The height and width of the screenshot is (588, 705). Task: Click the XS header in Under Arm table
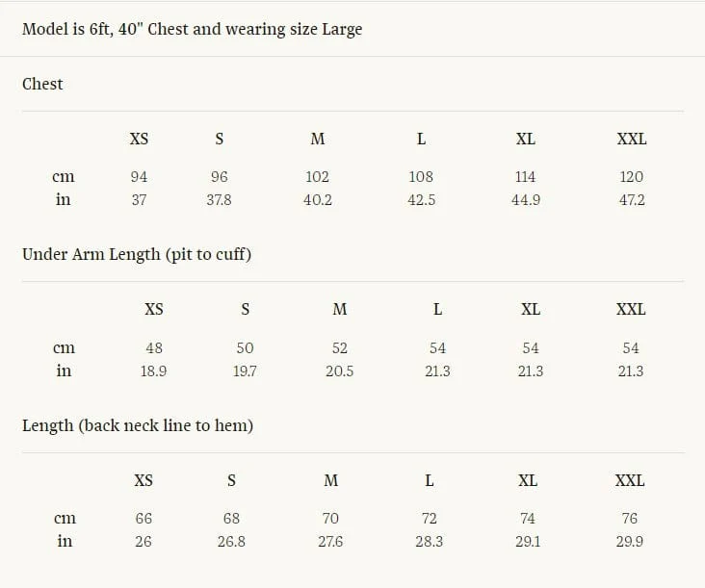coord(154,309)
